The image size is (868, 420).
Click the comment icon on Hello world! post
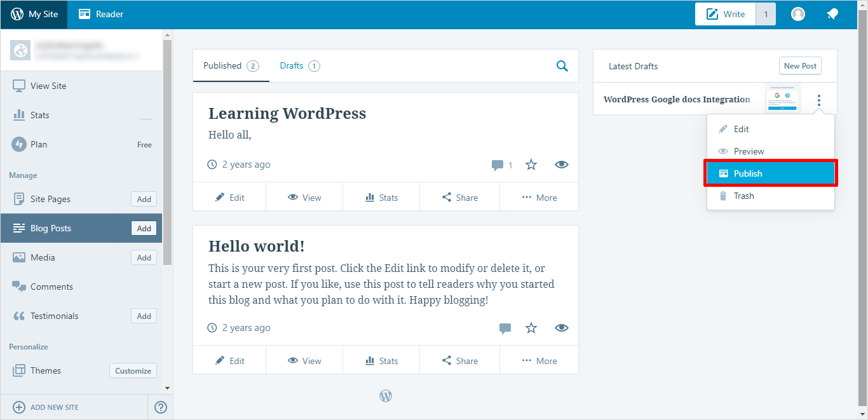505,329
